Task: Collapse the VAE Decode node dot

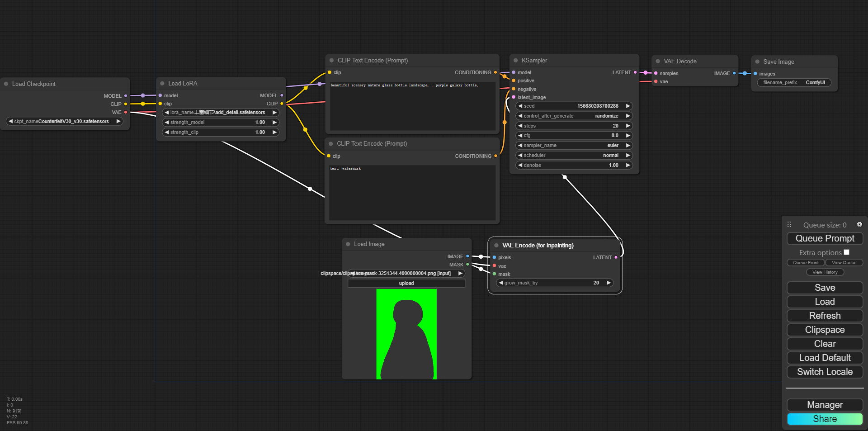Action: pos(658,61)
